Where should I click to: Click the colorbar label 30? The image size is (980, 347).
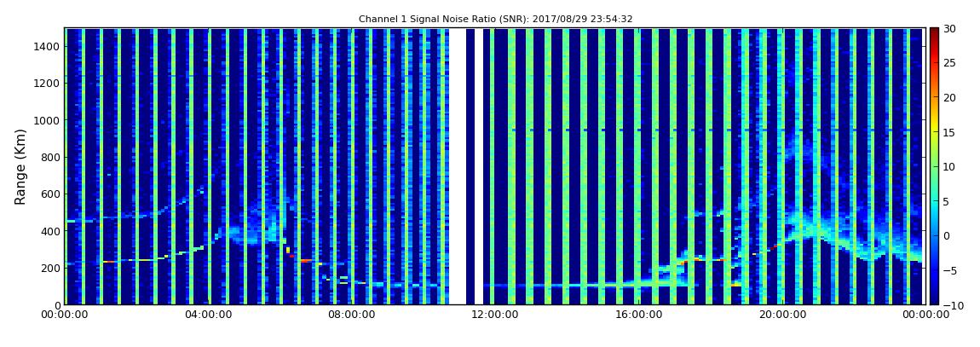point(949,28)
